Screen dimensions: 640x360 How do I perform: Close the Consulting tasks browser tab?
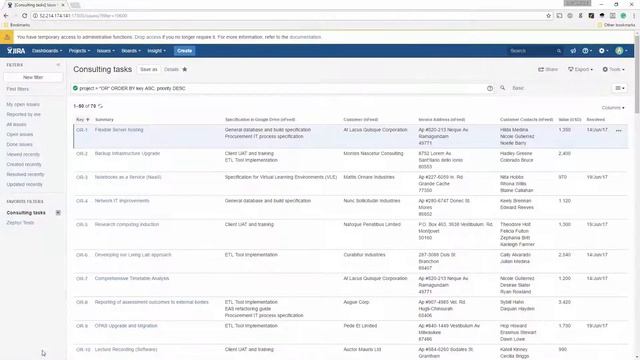pos(63,5)
